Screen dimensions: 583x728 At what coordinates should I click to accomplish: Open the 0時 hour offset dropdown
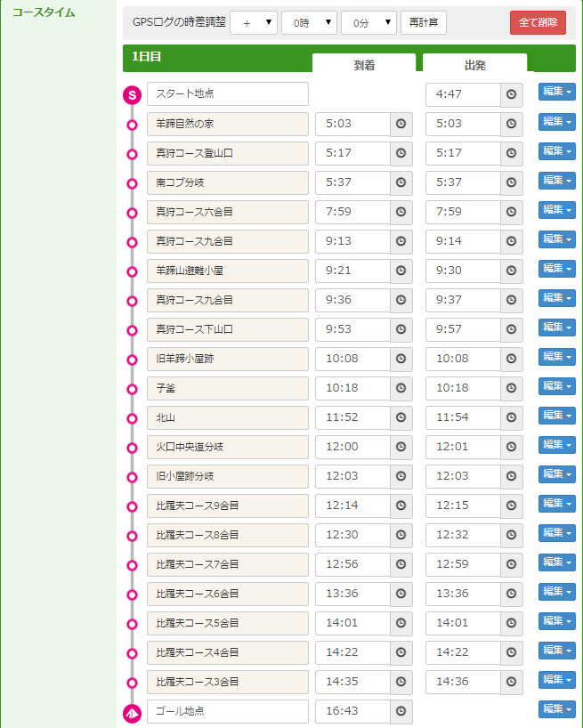pos(309,23)
